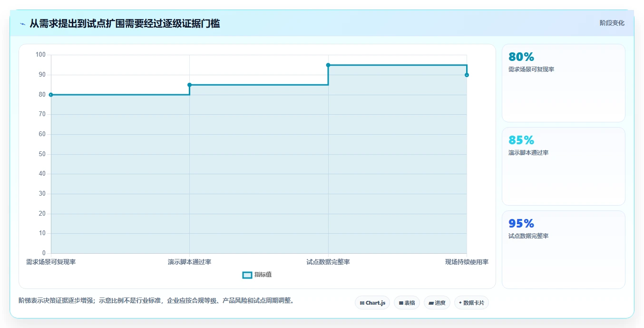Click the y-axis label 100

40,55
